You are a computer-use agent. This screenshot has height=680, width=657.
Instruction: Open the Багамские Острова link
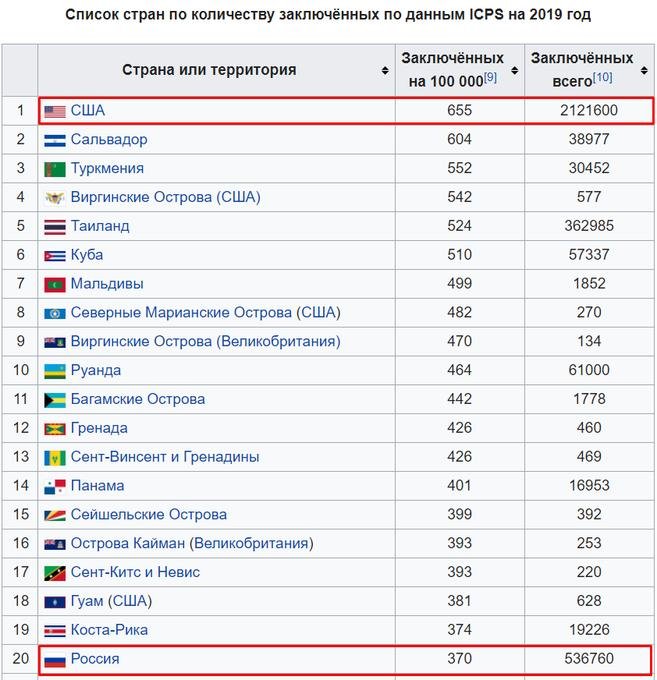(x=137, y=400)
